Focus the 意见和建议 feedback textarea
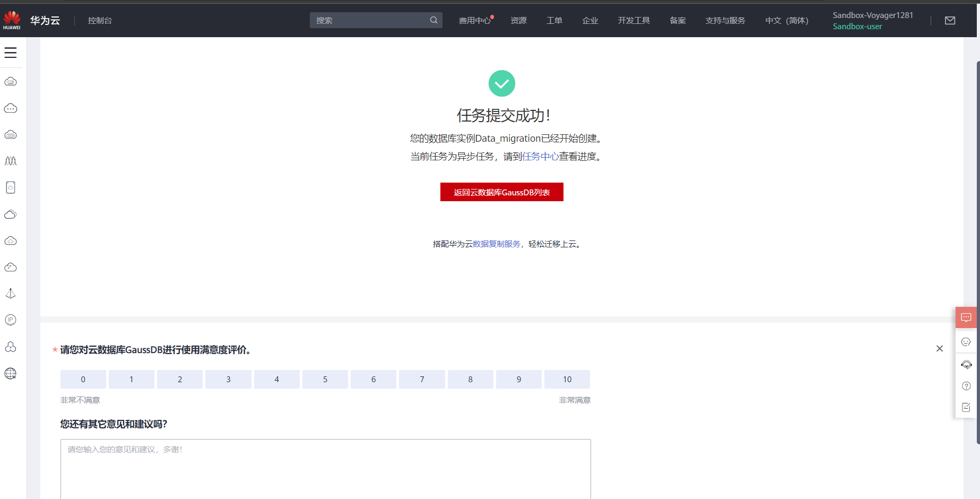 click(x=325, y=469)
